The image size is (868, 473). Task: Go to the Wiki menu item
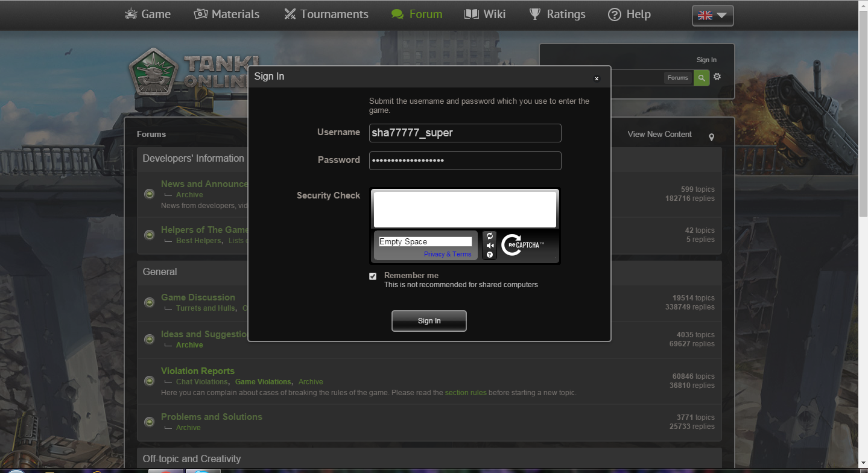coord(485,14)
